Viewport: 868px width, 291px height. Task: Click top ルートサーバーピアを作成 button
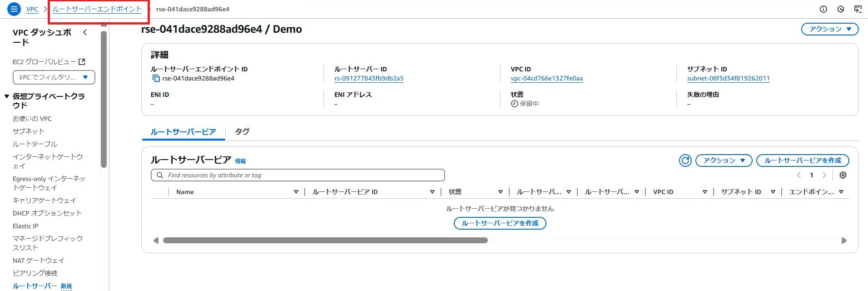tap(803, 161)
